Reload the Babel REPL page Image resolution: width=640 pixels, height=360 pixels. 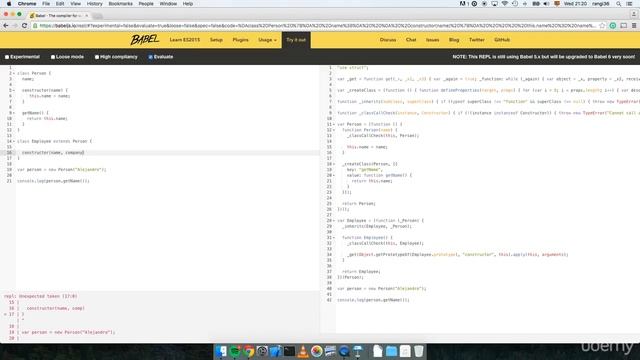point(24,25)
